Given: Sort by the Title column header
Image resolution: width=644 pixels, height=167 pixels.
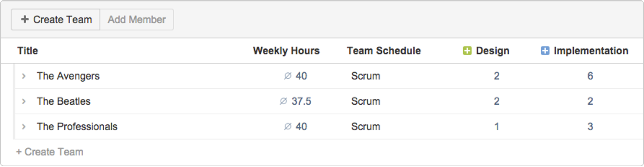Looking at the screenshot, I should pos(28,50).
